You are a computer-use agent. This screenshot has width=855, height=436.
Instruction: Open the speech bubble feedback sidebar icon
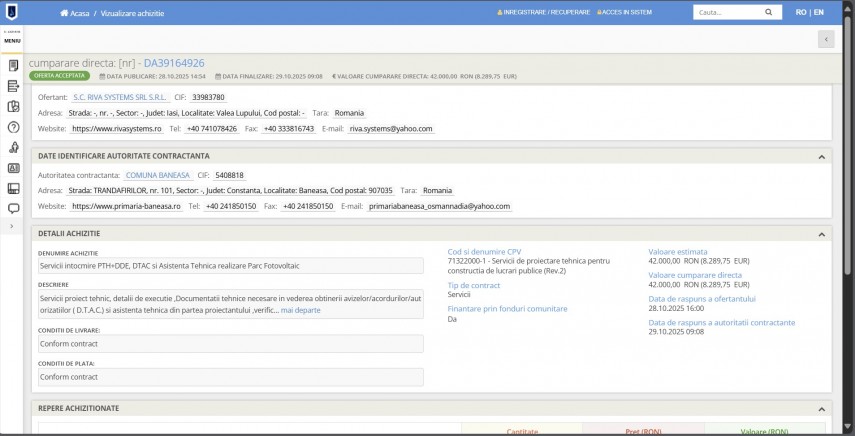[14, 208]
